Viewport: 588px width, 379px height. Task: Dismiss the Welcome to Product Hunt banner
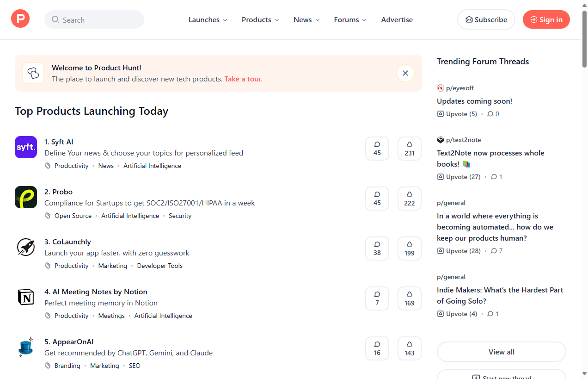pos(405,73)
